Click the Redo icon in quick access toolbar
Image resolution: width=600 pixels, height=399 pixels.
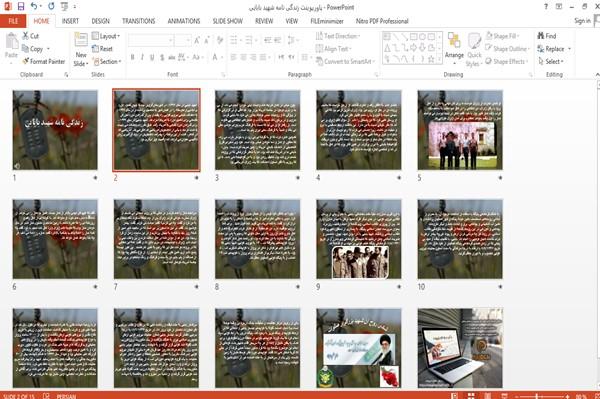click(51, 7)
